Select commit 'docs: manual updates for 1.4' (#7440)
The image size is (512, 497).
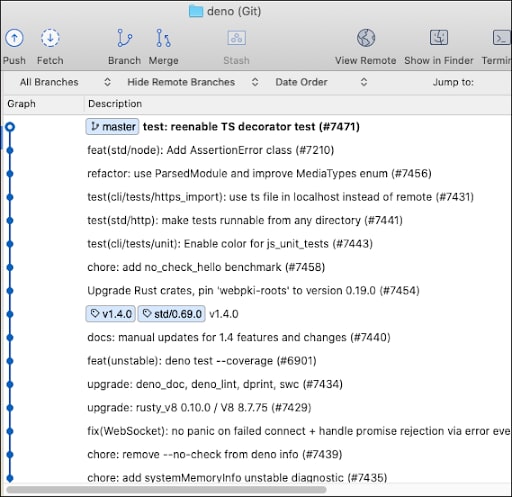[x=239, y=337]
